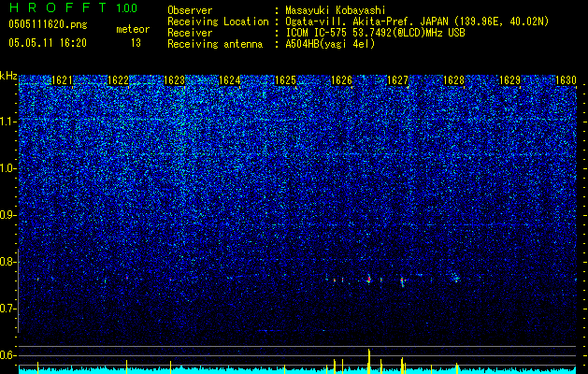
Task: Click the HROFFT program title
Action: coord(58,7)
